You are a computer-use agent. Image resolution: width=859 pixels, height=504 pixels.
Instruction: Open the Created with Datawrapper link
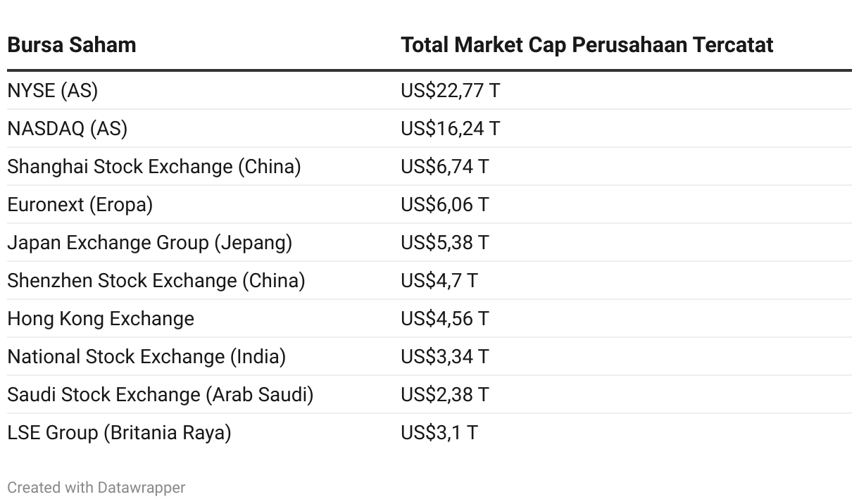pos(96,487)
